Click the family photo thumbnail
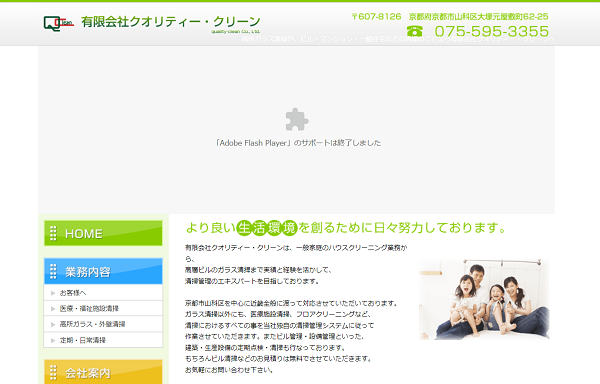 pos(484,299)
